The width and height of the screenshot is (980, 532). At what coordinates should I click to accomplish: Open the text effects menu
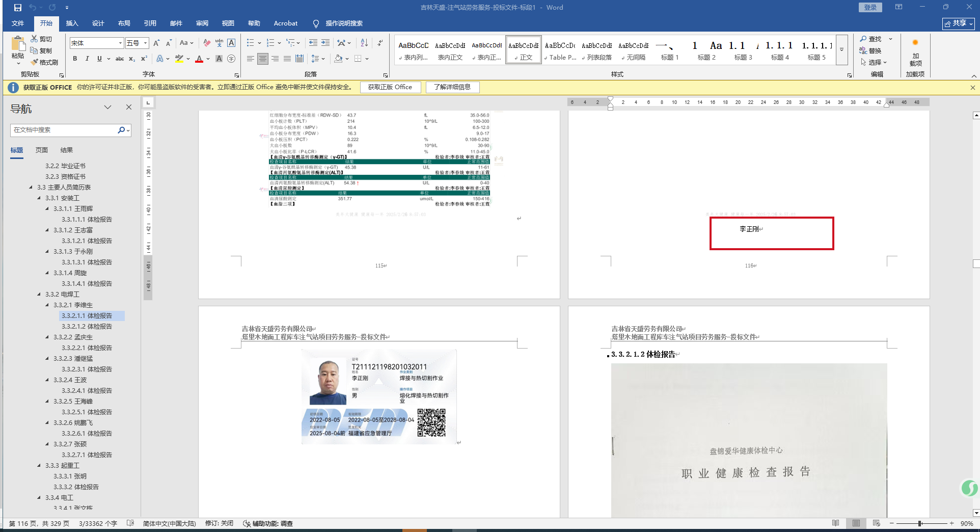tap(160, 59)
